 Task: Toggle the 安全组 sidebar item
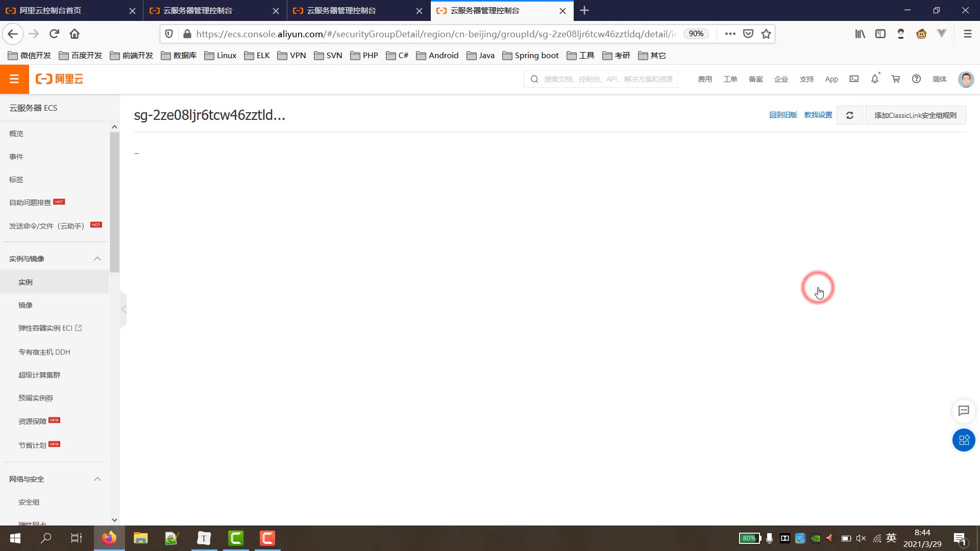(29, 502)
